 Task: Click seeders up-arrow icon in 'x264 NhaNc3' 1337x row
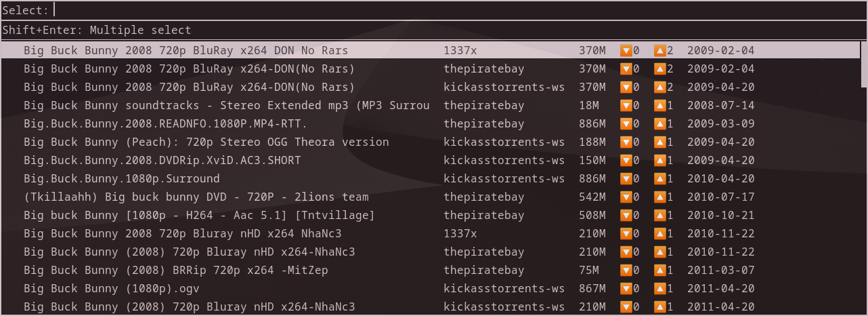660,233
